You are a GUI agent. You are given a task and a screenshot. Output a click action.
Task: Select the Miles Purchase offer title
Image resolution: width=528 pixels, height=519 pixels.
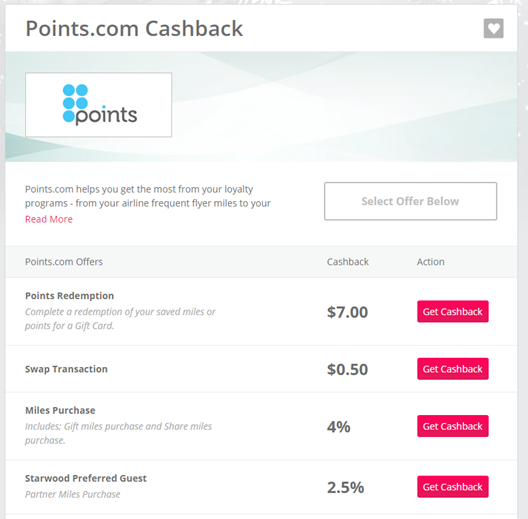60,410
